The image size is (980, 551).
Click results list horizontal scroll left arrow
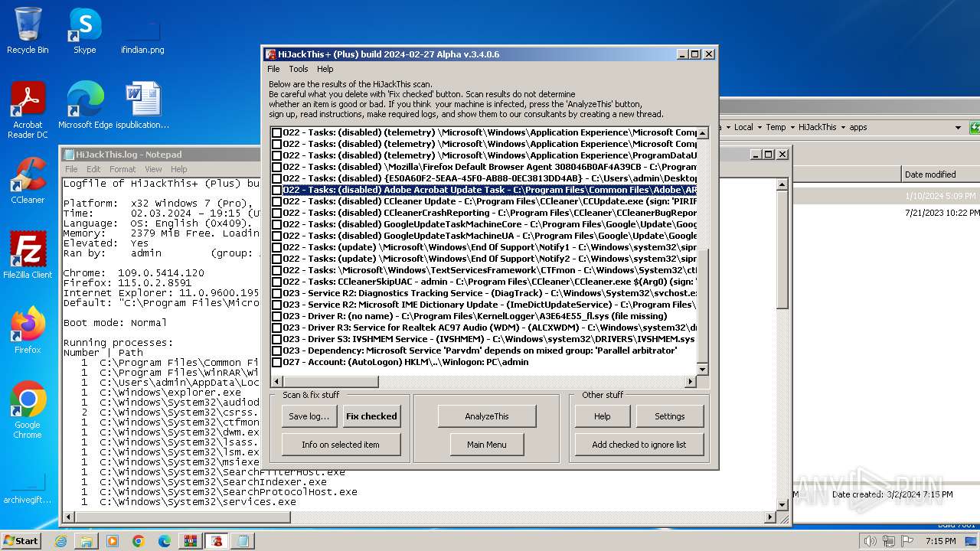[x=276, y=381]
